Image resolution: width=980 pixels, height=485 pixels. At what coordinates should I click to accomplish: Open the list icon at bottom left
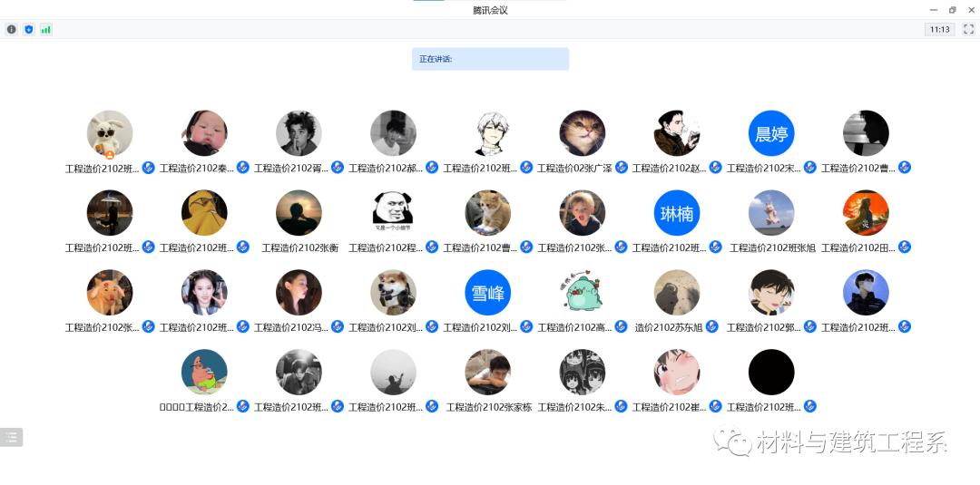click(11, 437)
